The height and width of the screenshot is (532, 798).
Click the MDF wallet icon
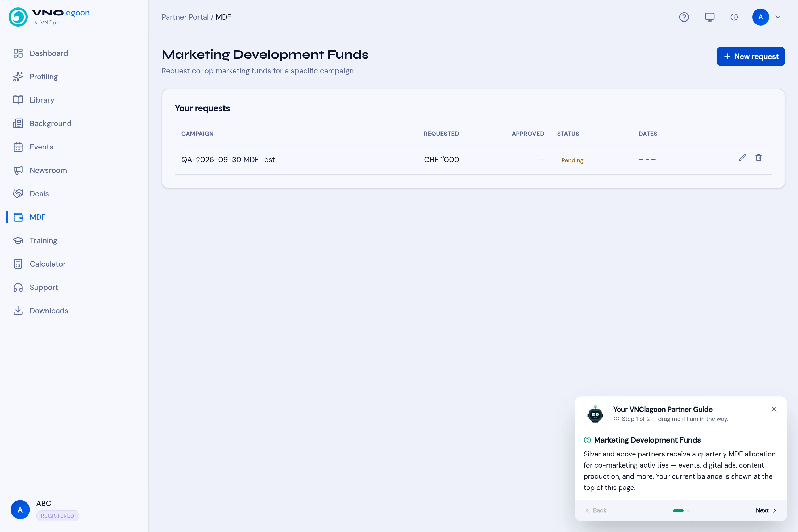tap(18, 217)
